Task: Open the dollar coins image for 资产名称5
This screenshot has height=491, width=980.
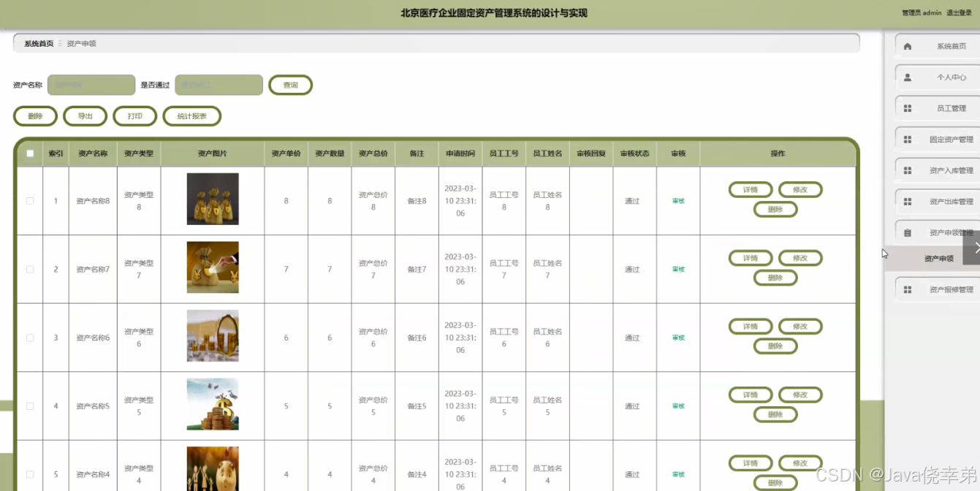Action: pyautogui.click(x=213, y=404)
